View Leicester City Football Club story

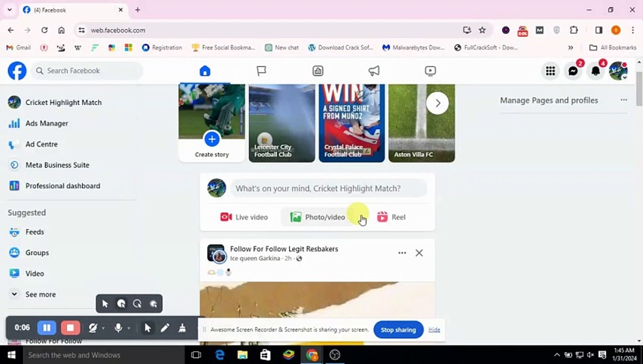(282, 123)
